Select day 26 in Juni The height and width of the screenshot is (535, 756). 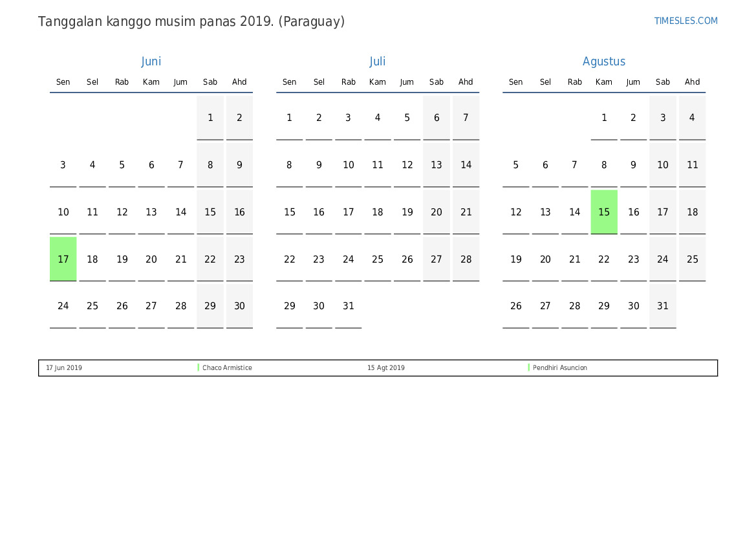122,306
